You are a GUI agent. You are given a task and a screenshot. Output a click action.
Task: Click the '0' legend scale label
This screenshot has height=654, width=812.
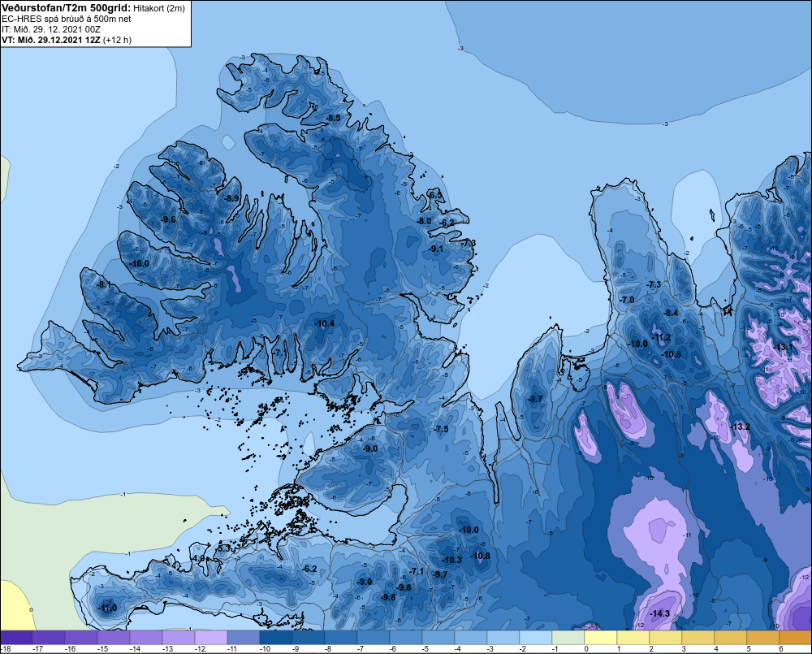point(587,649)
